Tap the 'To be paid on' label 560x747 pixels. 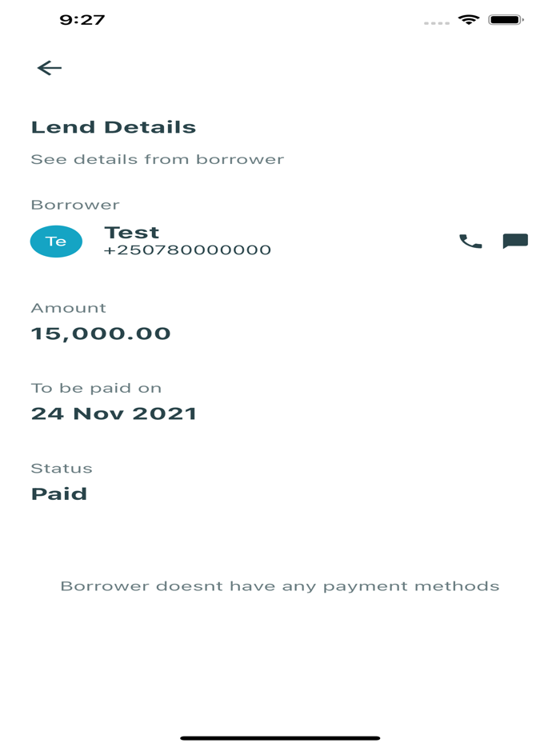[96, 388]
